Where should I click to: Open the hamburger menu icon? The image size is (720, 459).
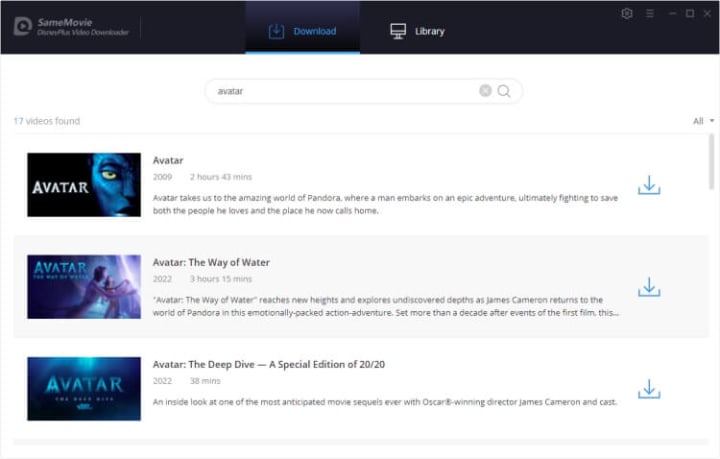(x=650, y=14)
